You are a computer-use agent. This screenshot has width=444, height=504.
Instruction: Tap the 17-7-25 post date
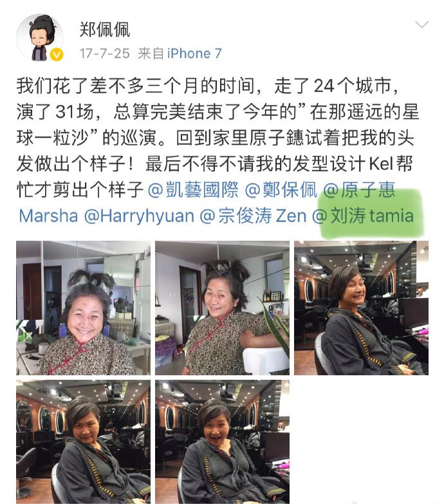pyautogui.click(x=104, y=53)
